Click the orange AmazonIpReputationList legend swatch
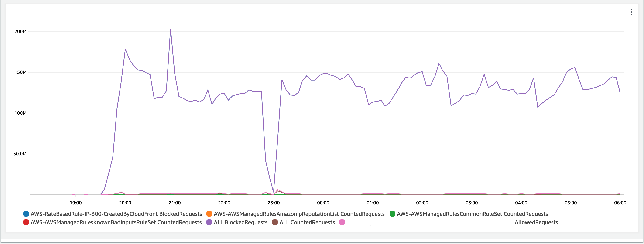 [x=209, y=214]
